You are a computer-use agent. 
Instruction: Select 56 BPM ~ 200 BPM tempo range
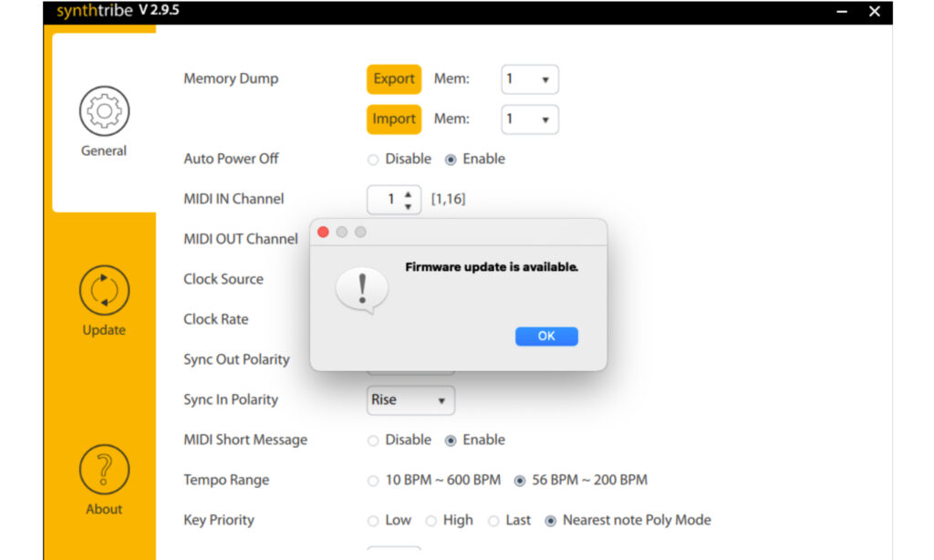pyautogui.click(x=519, y=480)
